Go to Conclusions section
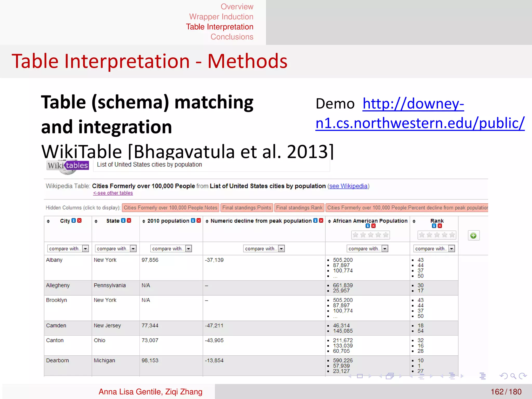This screenshot has width=532, height=399. click(232, 37)
